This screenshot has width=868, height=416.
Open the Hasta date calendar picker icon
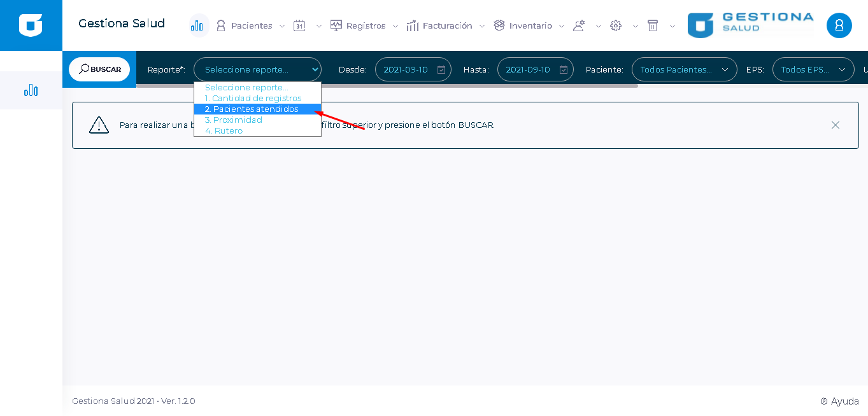coord(564,70)
